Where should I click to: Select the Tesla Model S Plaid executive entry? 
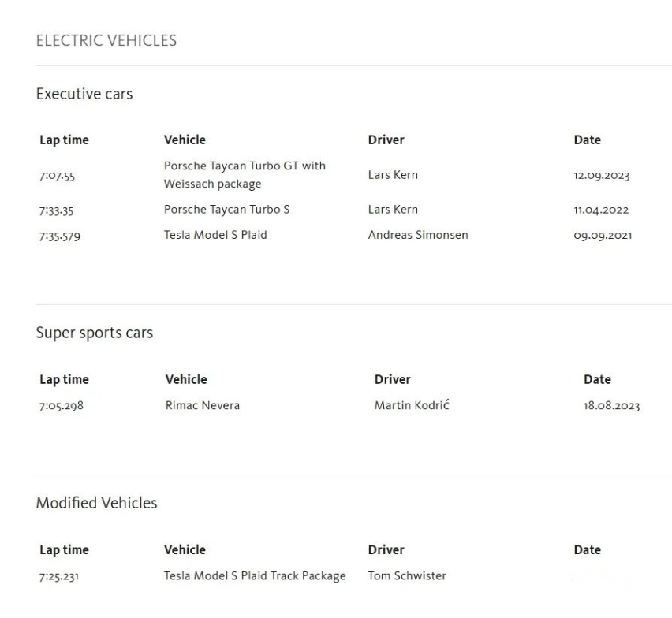pyautogui.click(x=215, y=235)
